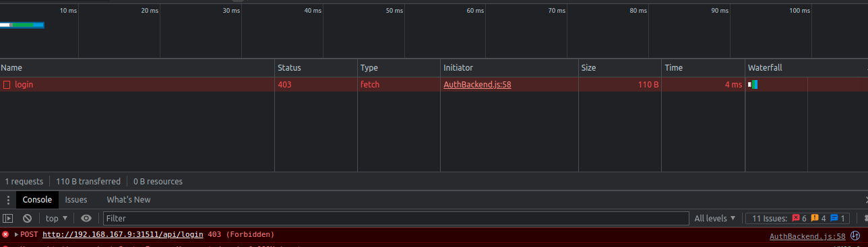868x247 pixels.
Task: Click the Waterfall column header
Action: click(806, 68)
